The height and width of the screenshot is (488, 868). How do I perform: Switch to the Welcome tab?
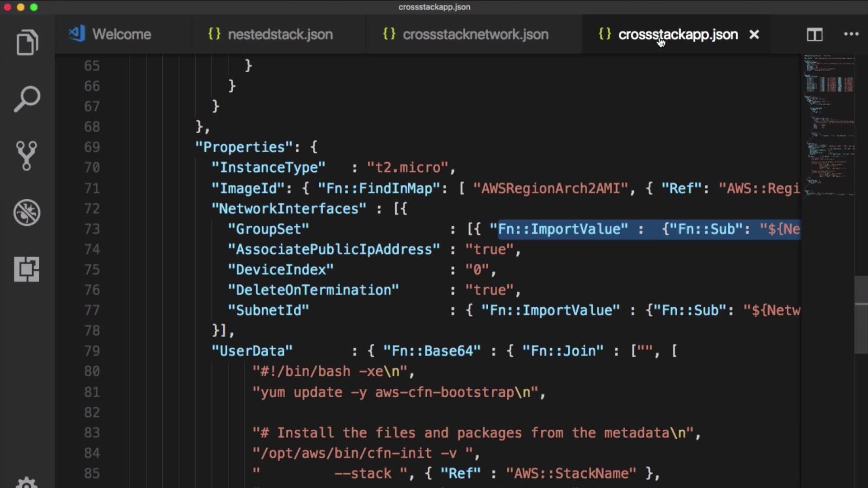(x=121, y=34)
